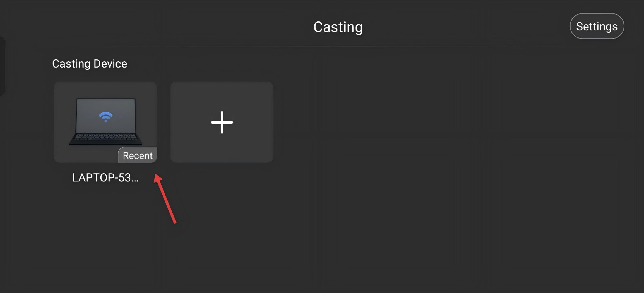Open the casting Settings
Image resolution: width=644 pixels, height=293 pixels.
point(597,26)
